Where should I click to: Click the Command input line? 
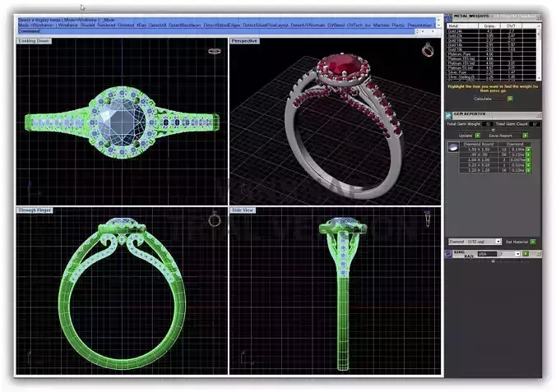(x=216, y=31)
